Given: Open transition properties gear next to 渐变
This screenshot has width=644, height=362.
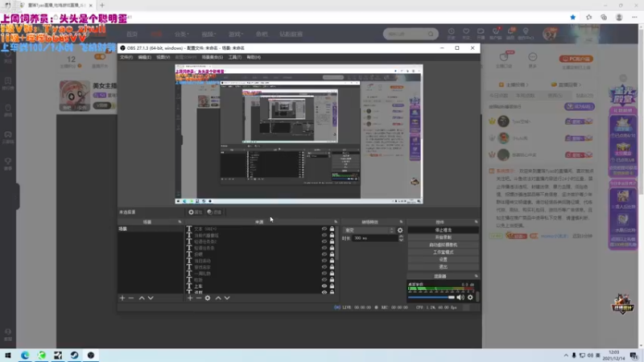Looking at the screenshot, I should point(400,230).
